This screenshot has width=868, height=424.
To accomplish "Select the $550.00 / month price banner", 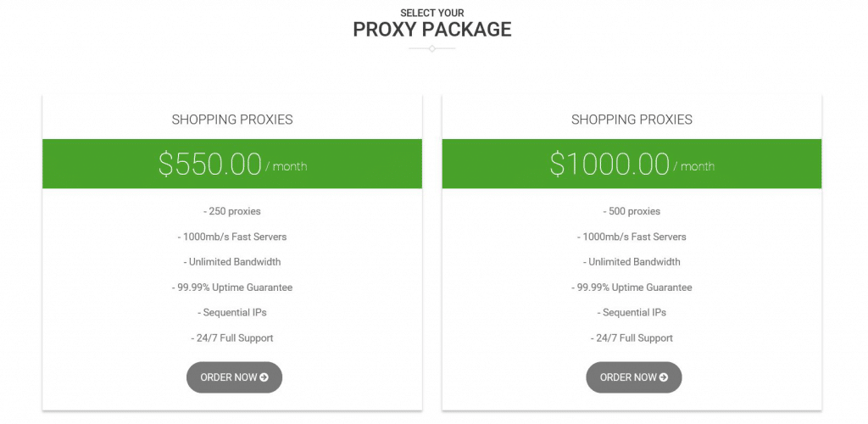I will 232,164.
